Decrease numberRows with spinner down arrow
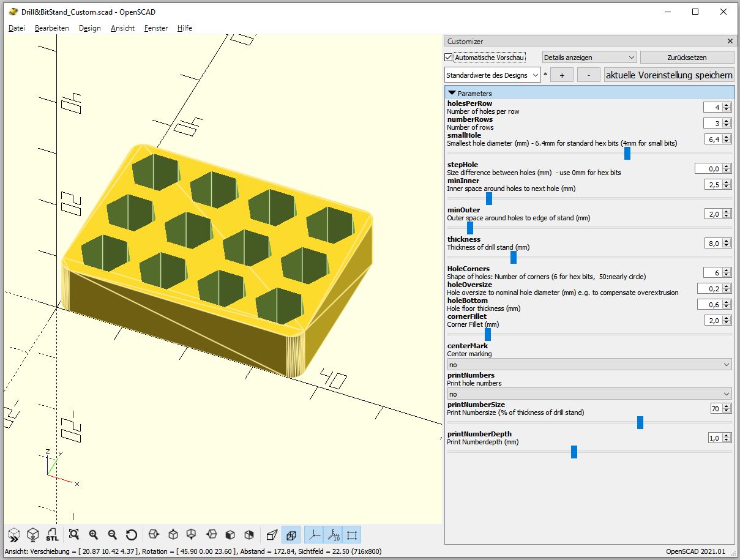Image resolution: width=740 pixels, height=560 pixels. [727, 125]
